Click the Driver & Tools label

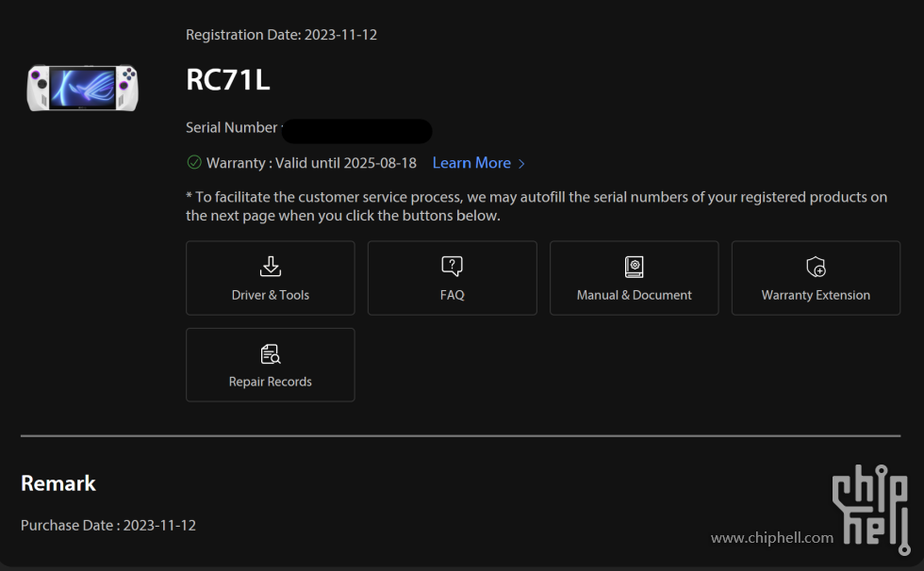(271, 295)
